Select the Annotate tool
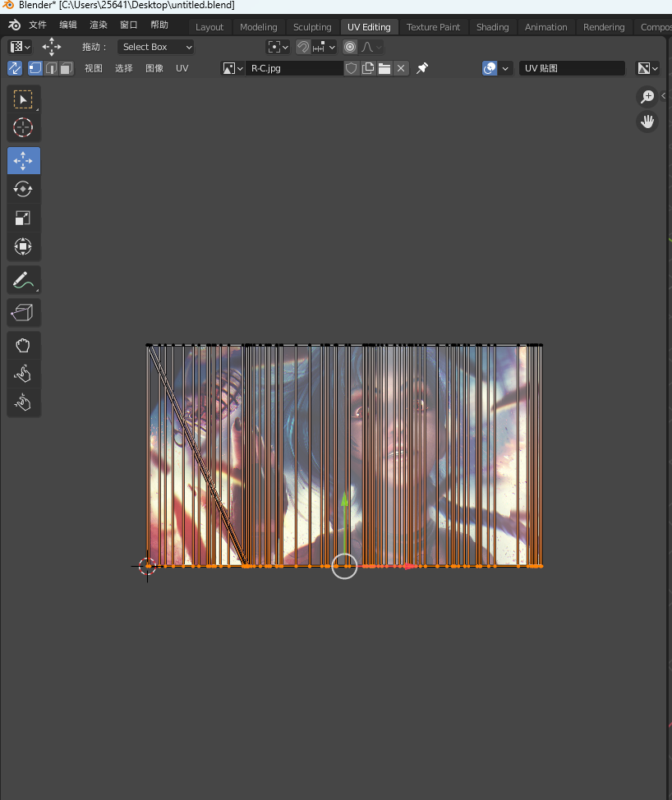 tap(24, 280)
